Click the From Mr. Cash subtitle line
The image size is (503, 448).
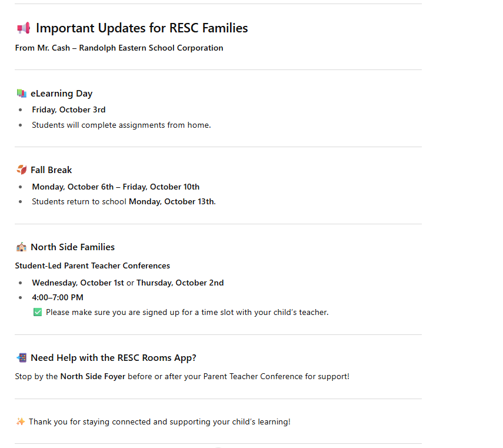[x=119, y=48]
